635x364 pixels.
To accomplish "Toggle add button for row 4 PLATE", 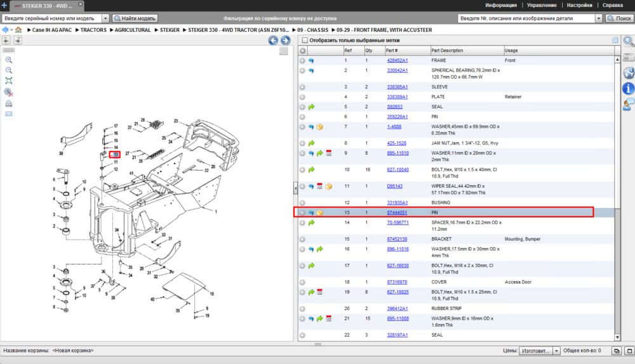I will pos(302,97).
